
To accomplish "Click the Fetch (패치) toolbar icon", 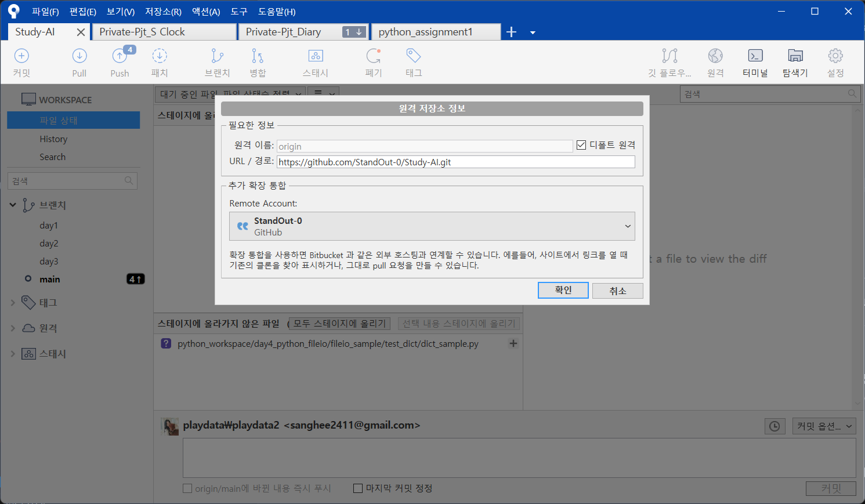I will coord(160,62).
